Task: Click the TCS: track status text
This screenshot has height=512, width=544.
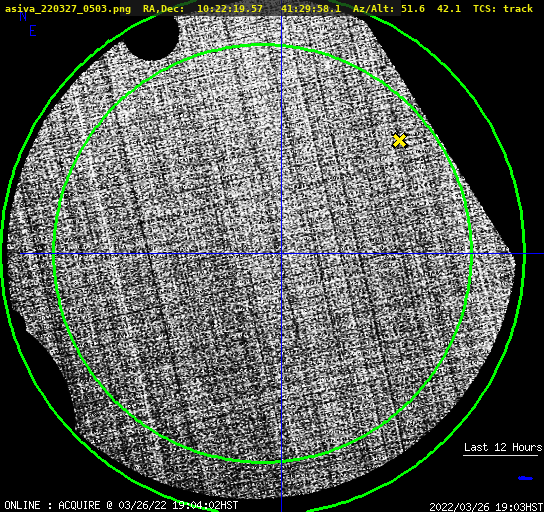Action: coord(503,8)
